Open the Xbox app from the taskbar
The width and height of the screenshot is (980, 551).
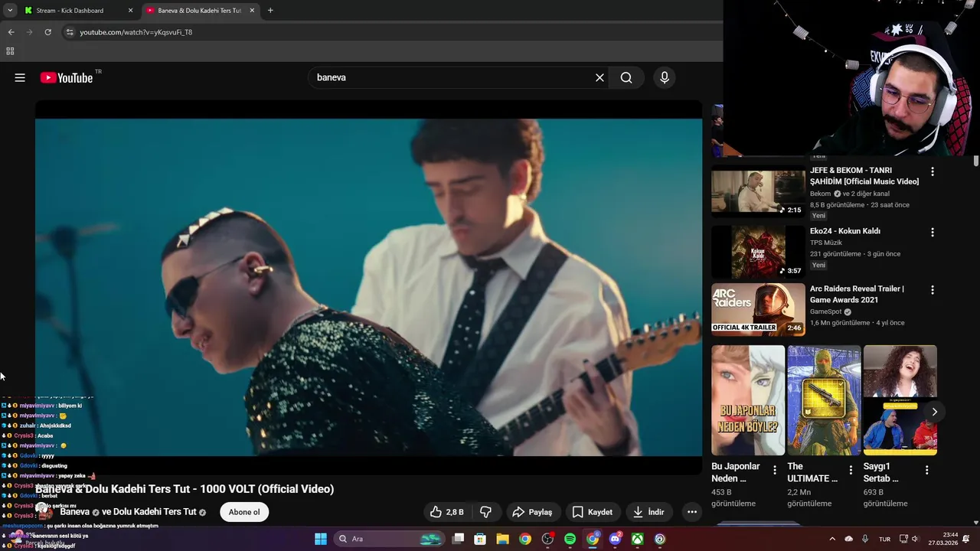point(637,539)
